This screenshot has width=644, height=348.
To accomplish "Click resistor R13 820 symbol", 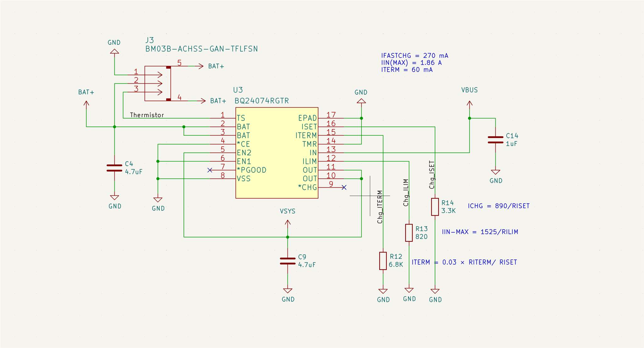I will [x=409, y=233].
